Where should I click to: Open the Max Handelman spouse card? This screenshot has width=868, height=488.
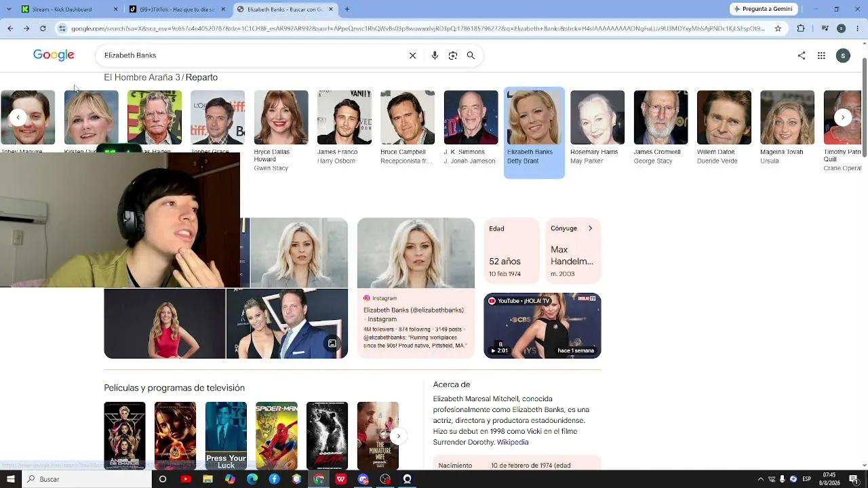point(573,251)
